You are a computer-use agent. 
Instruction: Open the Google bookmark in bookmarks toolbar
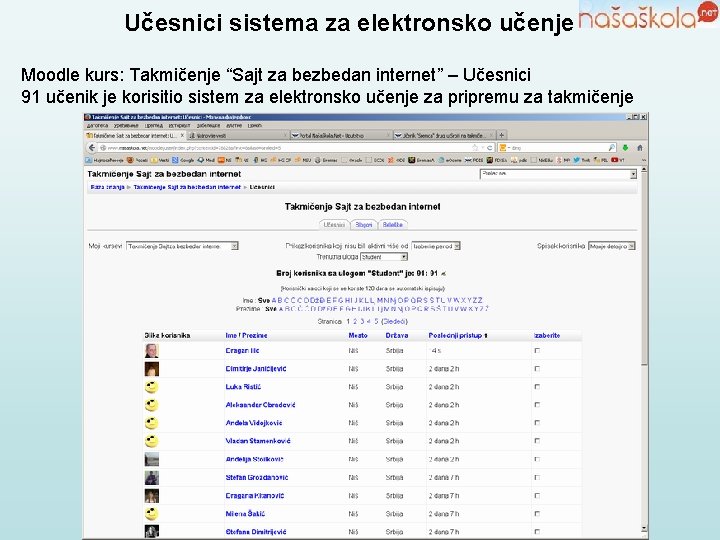click(x=183, y=160)
